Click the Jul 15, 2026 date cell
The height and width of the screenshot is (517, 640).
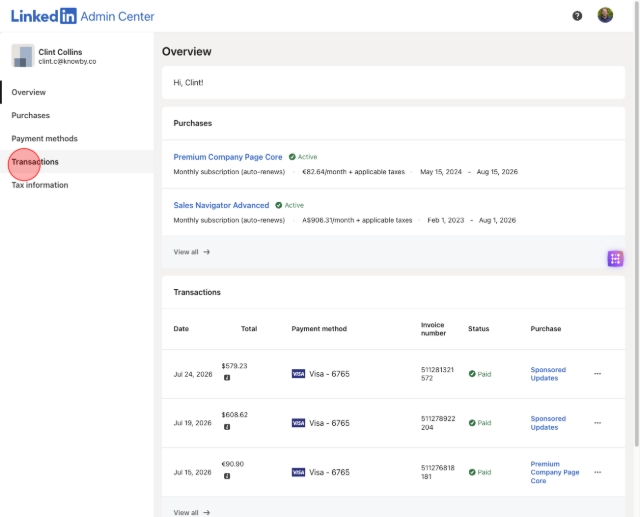pyautogui.click(x=193, y=473)
